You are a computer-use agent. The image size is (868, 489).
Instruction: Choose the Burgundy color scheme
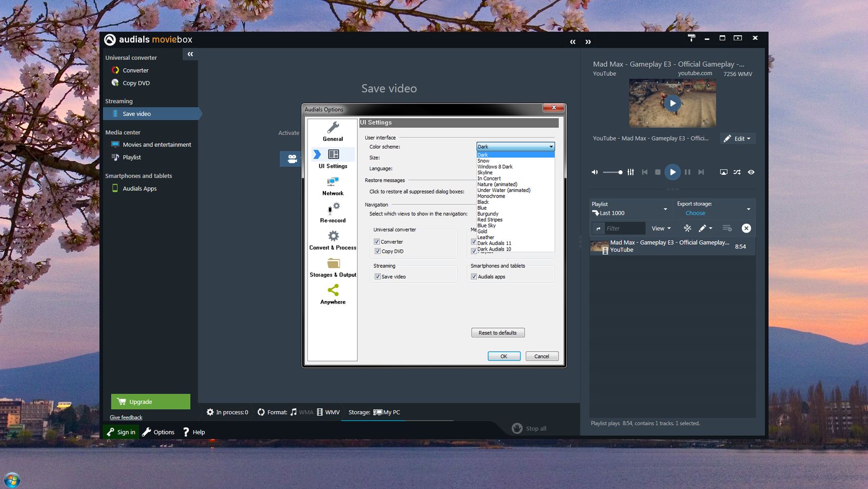[515, 214]
